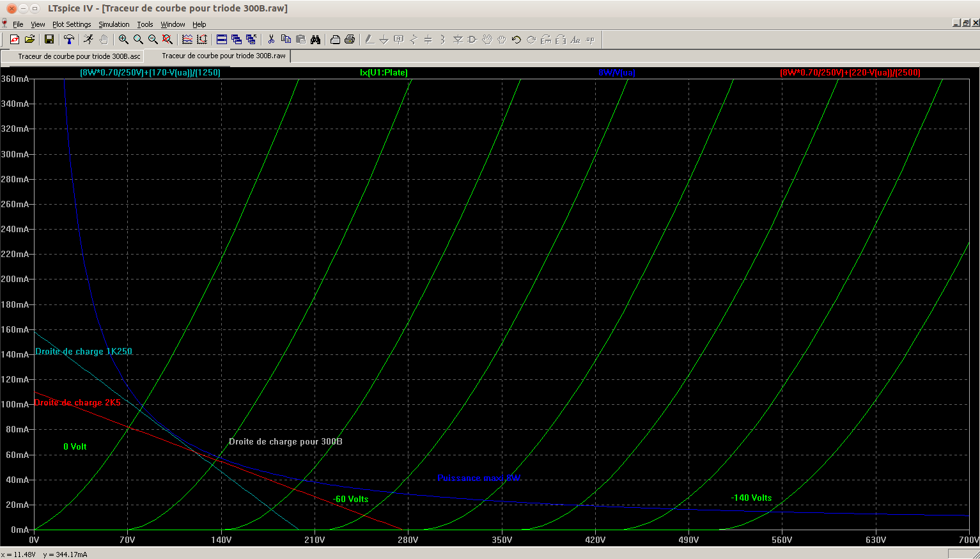Click the blue 8W/V(ua) trace label
Viewport: 980px width, 559px height.
[x=617, y=72]
